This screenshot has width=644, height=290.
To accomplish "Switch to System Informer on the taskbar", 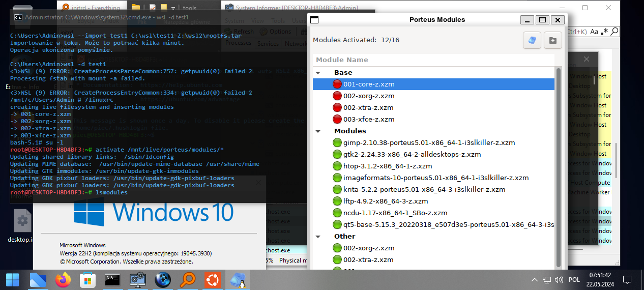I will pyautogui.click(x=137, y=280).
